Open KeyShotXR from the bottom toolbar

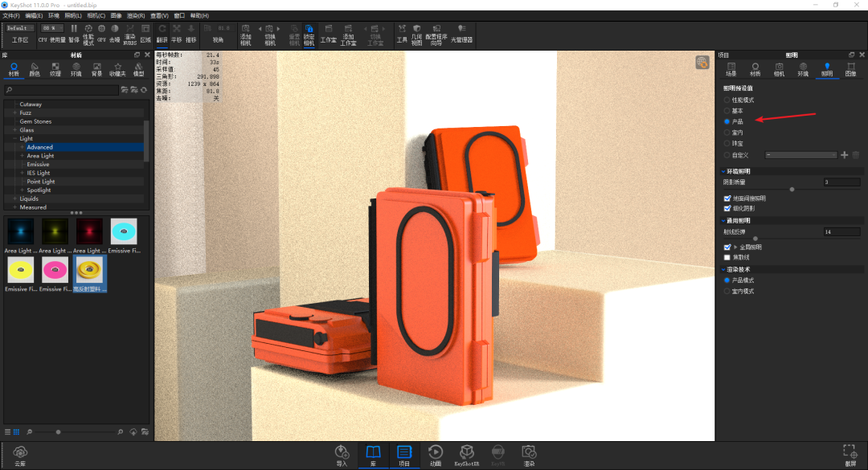(465, 453)
